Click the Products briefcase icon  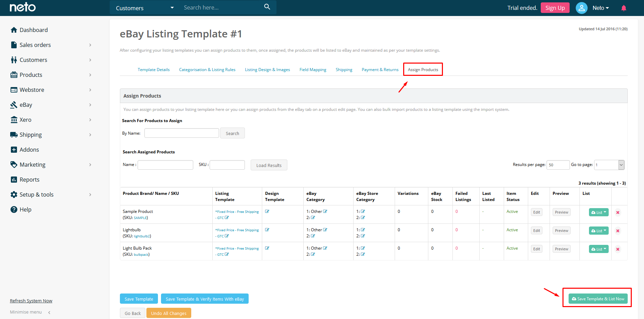(x=14, y=75)
